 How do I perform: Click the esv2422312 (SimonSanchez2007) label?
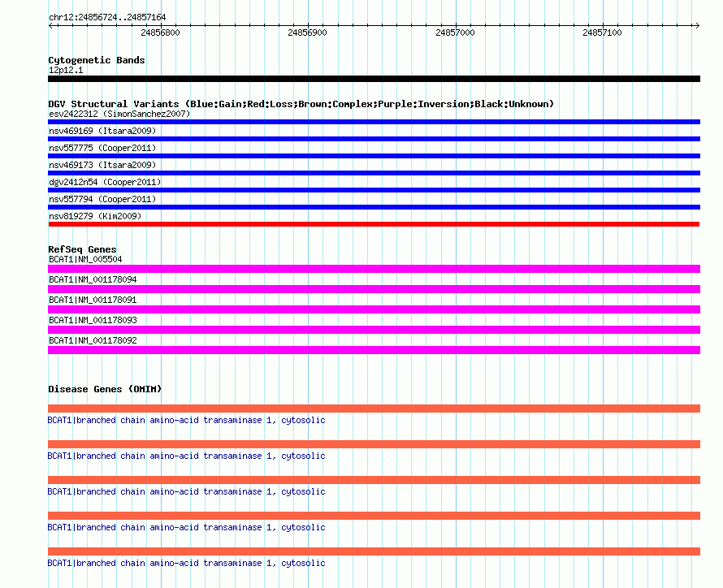coord(119,114)
